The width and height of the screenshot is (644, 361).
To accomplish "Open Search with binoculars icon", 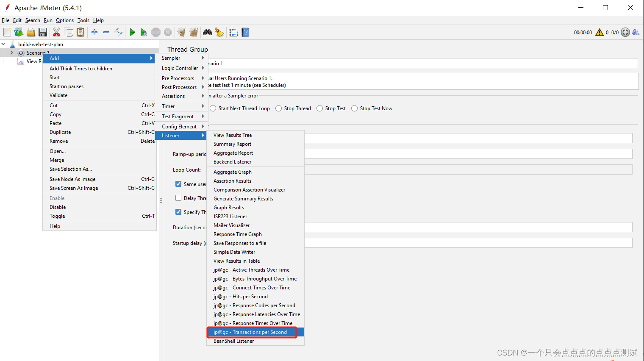I will pos(208,32).
